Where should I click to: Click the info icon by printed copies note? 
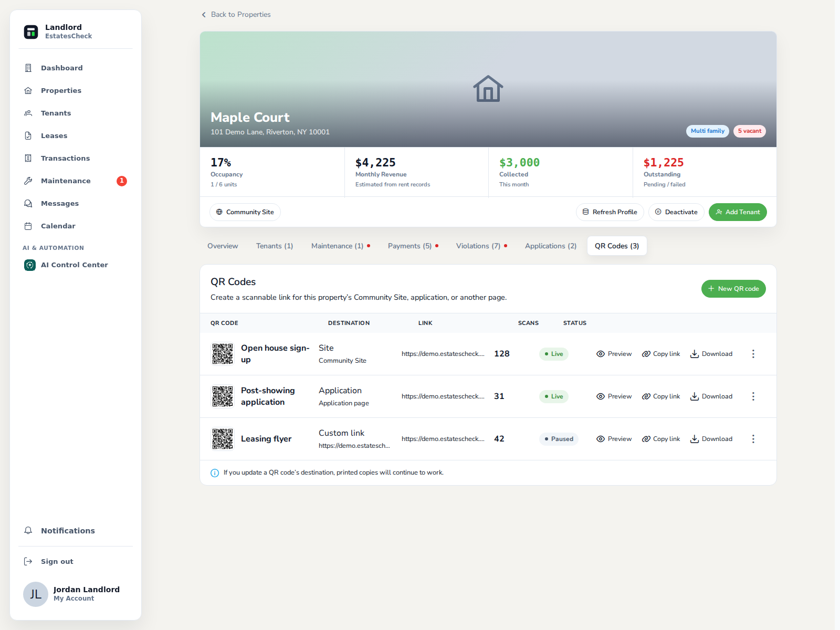tap(215, 473)
